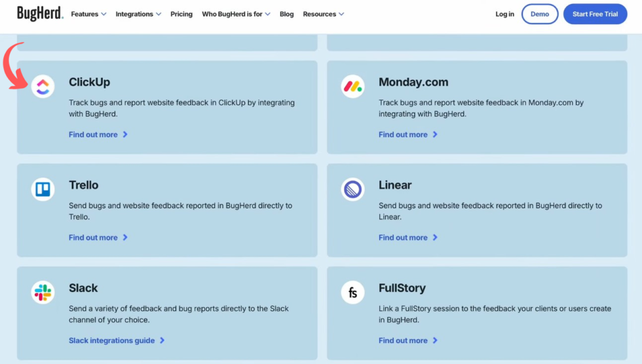Open FullStory Find out more link
The width and height of the screenshot is (642, 364).
(x=404, y=340)
